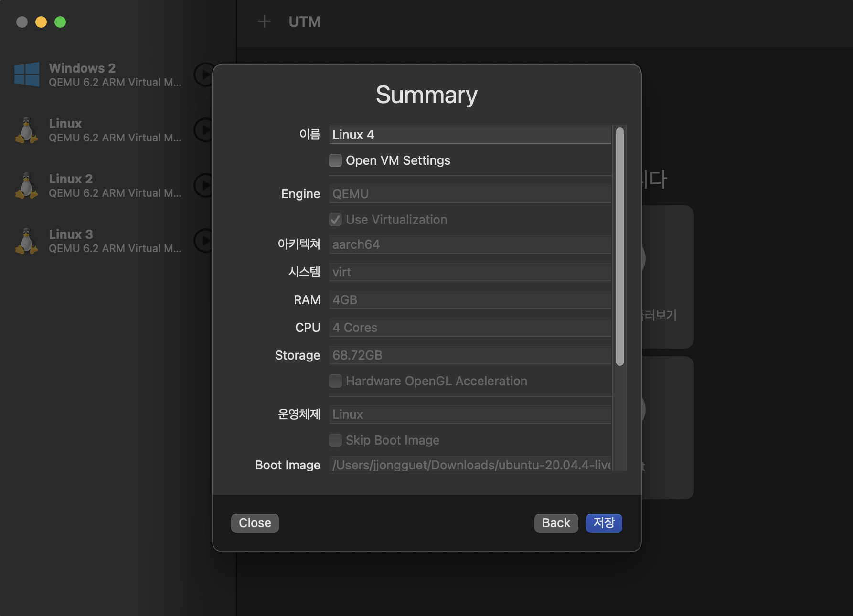Screen dimensions: 853x616
Task: Click the Tux penguin icon for Linux 3
Action: coord(27,241)
